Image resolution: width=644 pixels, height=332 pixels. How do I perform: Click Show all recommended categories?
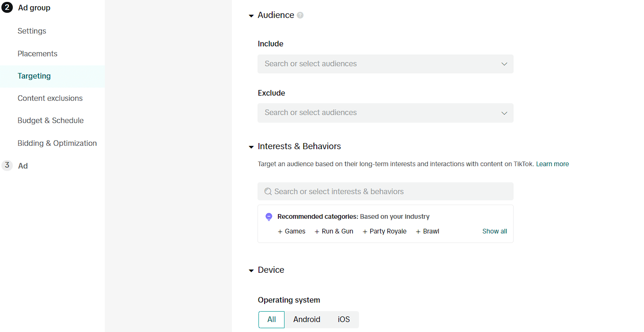point(494,232)
